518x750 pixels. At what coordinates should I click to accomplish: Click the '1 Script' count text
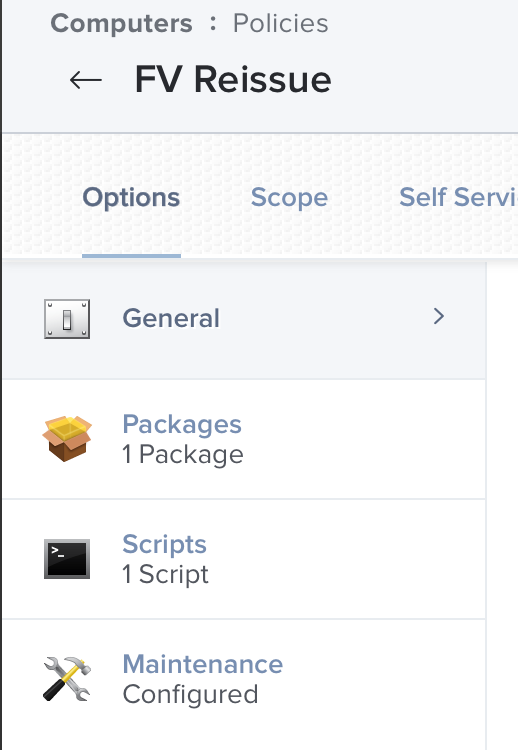[165, 574]
